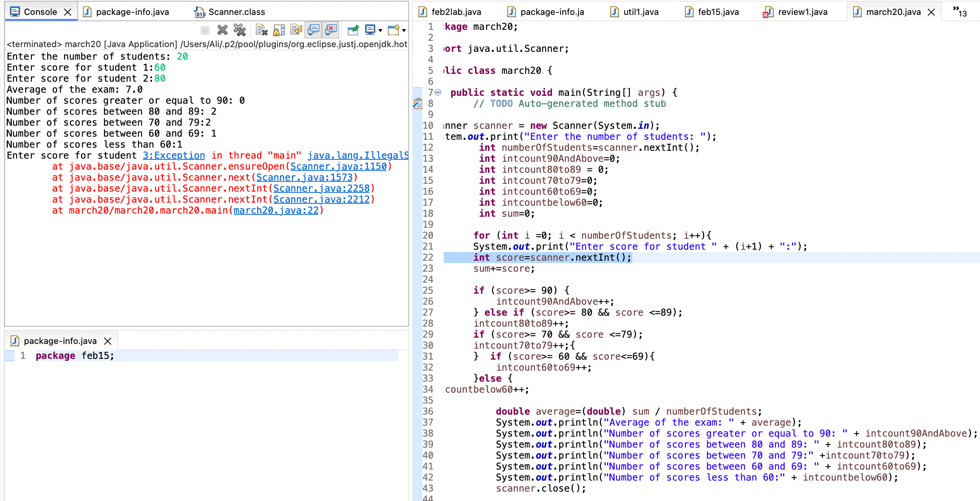980x501 pixels.
Task: Toggle Show Console on error output
Action: (331, 30)
